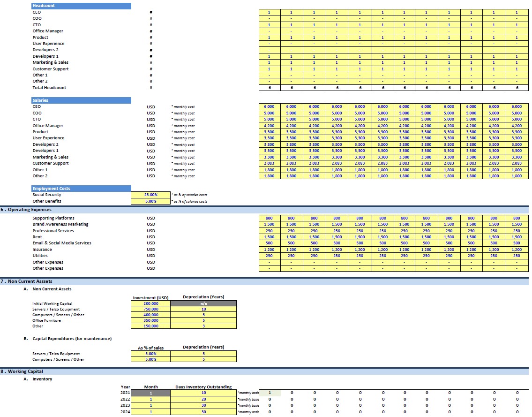
Task: Click the '8 . Working Capital' section bar
Action: (x=264, y=372)
